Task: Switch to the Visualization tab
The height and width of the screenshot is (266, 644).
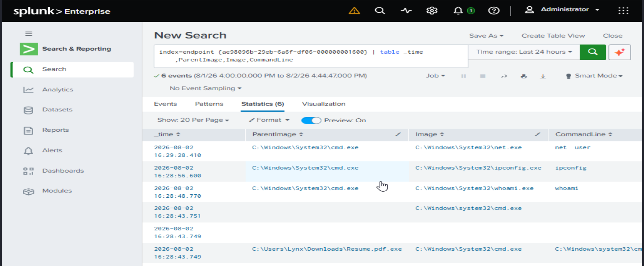Action: click(323, 104)
